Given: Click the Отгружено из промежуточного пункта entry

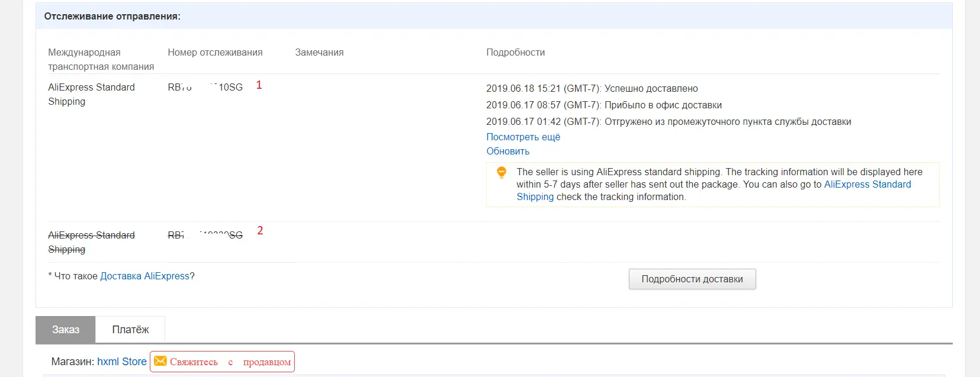Looking at the screenshot, I should 669,121.
